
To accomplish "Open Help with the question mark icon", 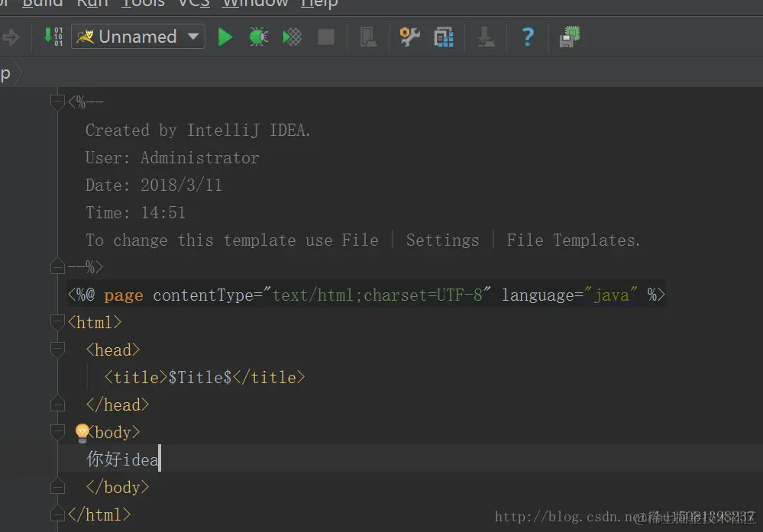I will point(528,37).
